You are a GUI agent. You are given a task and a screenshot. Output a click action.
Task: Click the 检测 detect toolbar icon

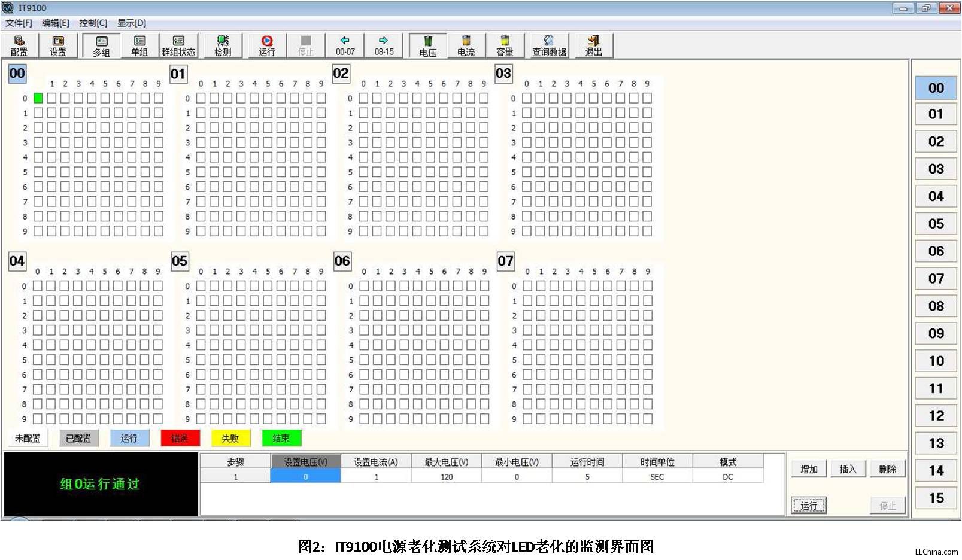click(223, 45)
